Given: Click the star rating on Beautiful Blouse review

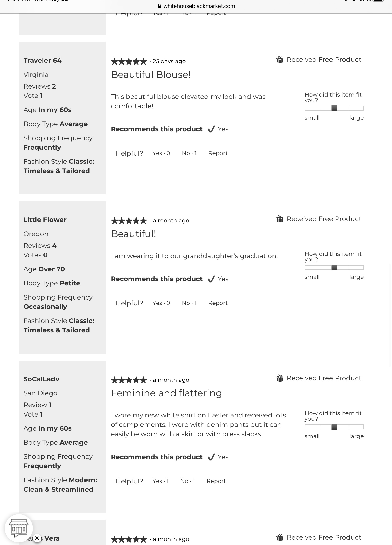Looking at the screenshot, I should pos(129,62).
